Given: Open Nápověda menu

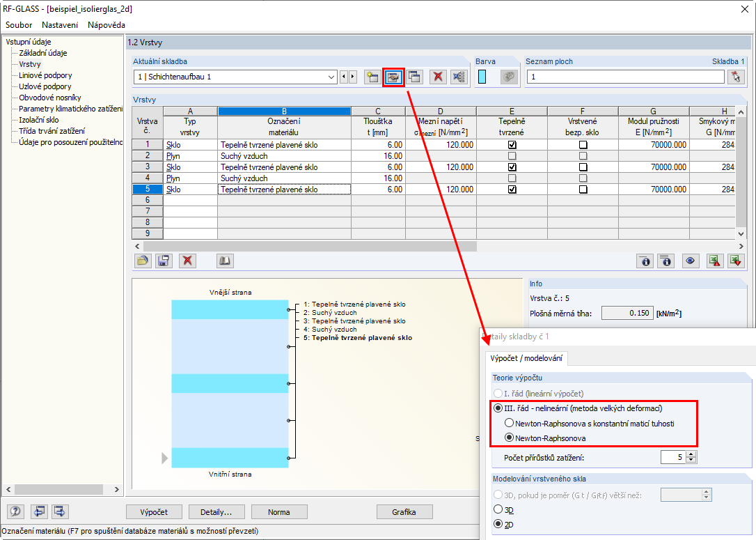Looking at the screenshot, I should (107, 24).
